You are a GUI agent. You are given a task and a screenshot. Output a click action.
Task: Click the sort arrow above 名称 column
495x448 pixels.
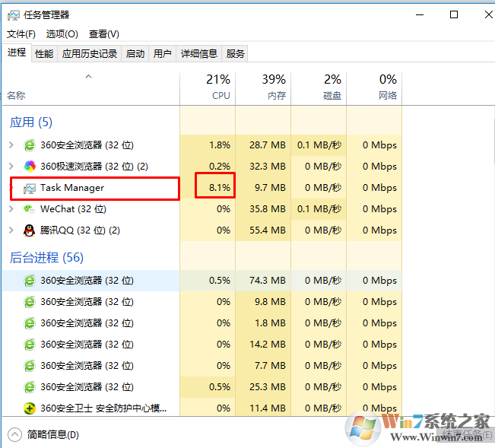(89, 76)
